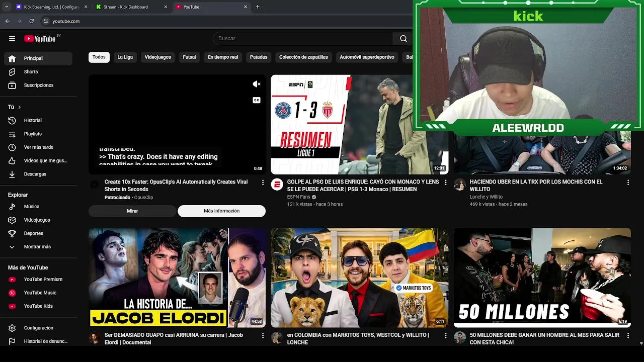
Task: Open the YouTube hamburger guide menu
Action: [12, 39]
